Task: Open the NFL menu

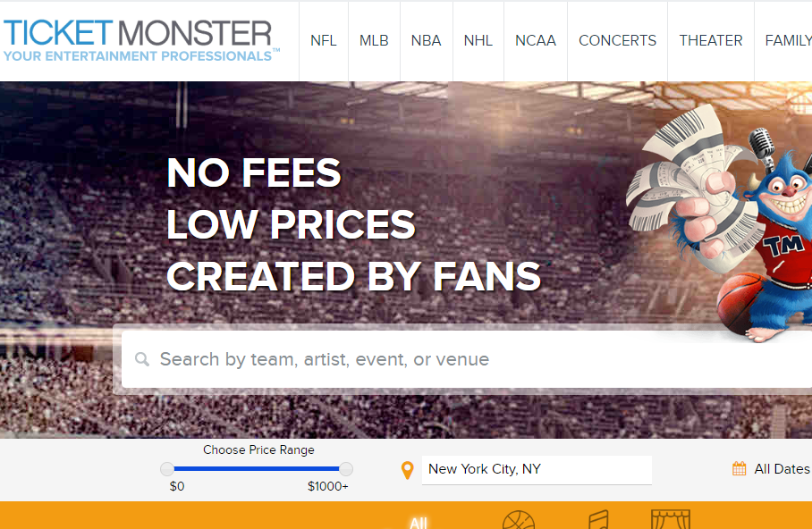Action: pyautogui.click(x=324, y=41)
